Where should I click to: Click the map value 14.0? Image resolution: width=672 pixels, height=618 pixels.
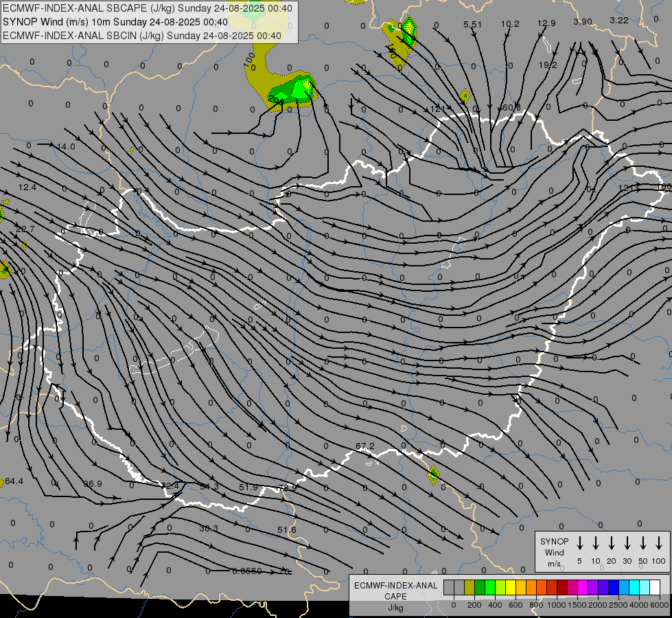coord(66,147)
